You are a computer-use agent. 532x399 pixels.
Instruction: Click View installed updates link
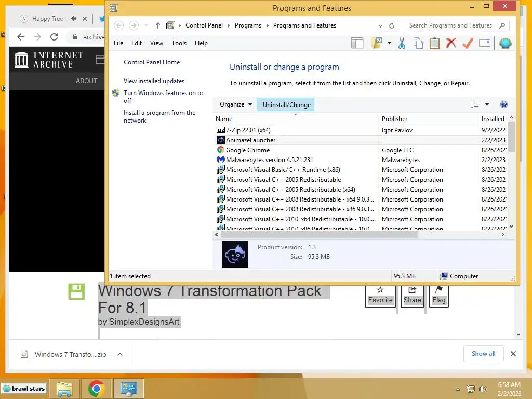(154, 81)
